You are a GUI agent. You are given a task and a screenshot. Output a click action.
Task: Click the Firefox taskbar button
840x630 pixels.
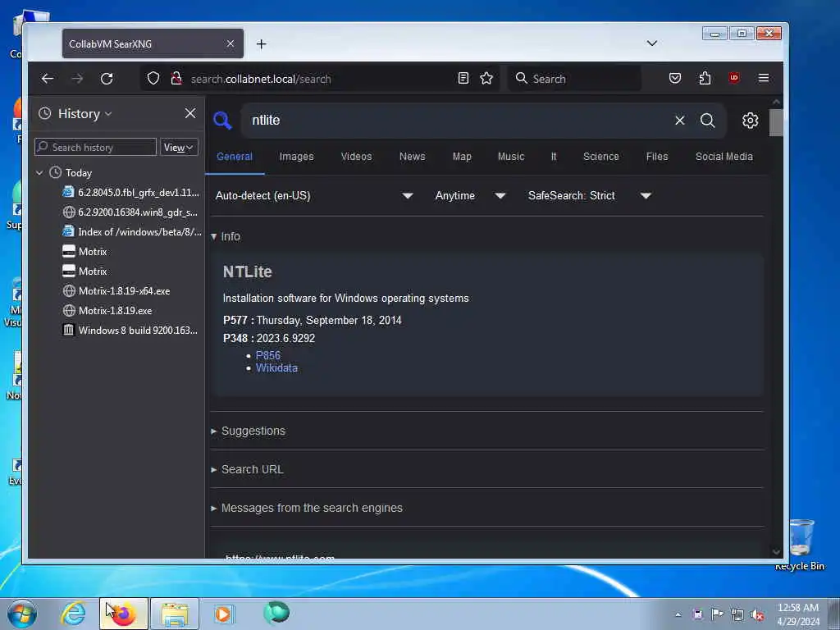[124, 614]
